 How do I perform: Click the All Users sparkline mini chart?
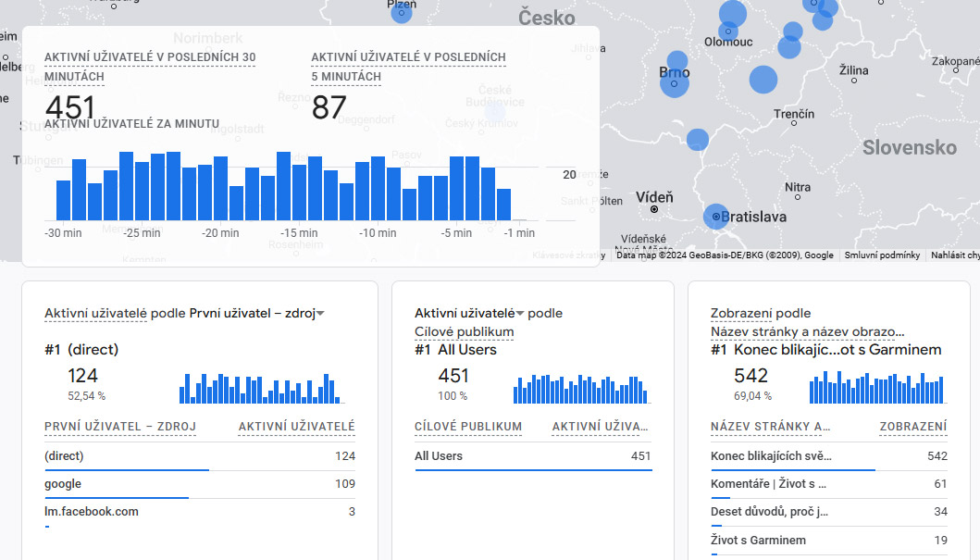(x=580, y=389)
